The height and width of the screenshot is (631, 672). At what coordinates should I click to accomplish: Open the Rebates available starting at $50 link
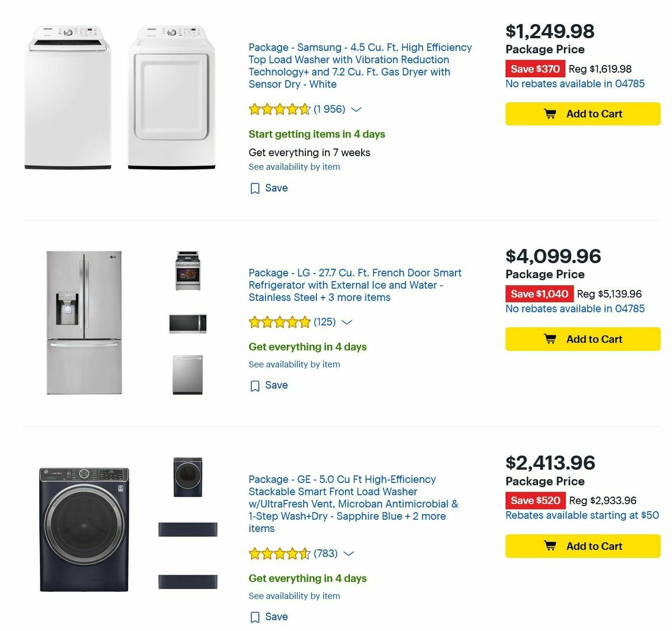coord(582,515)
